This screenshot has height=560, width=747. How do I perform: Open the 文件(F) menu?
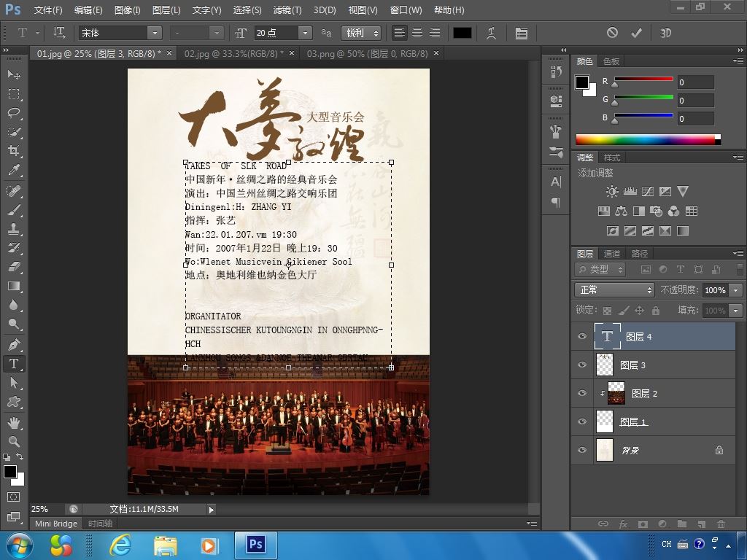(48, 10)
